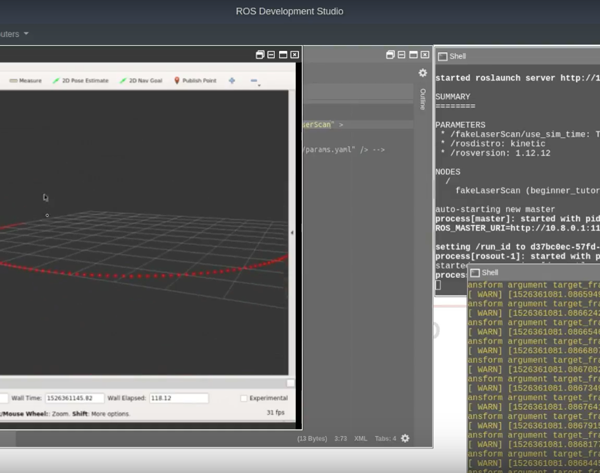Click the 31 fps indicator in RViz

click(276, 413)
